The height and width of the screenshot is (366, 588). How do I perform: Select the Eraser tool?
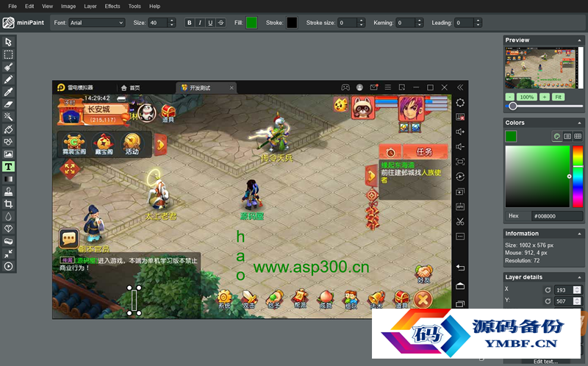[8, 104]
